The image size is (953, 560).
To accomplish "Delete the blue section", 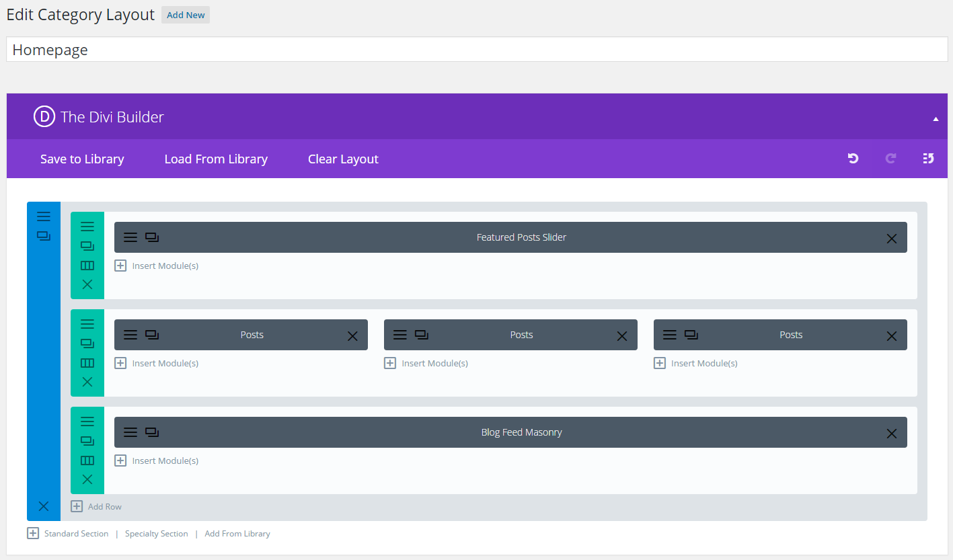I will coord(44,506).
